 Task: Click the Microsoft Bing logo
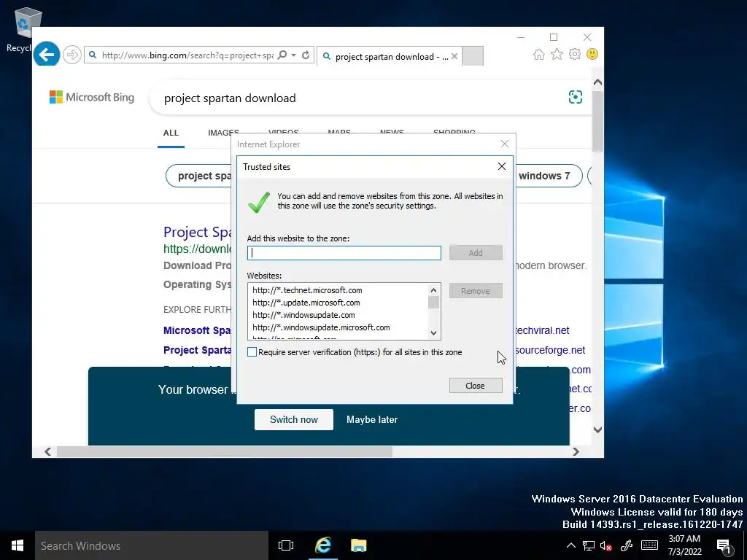pos(92,97)
